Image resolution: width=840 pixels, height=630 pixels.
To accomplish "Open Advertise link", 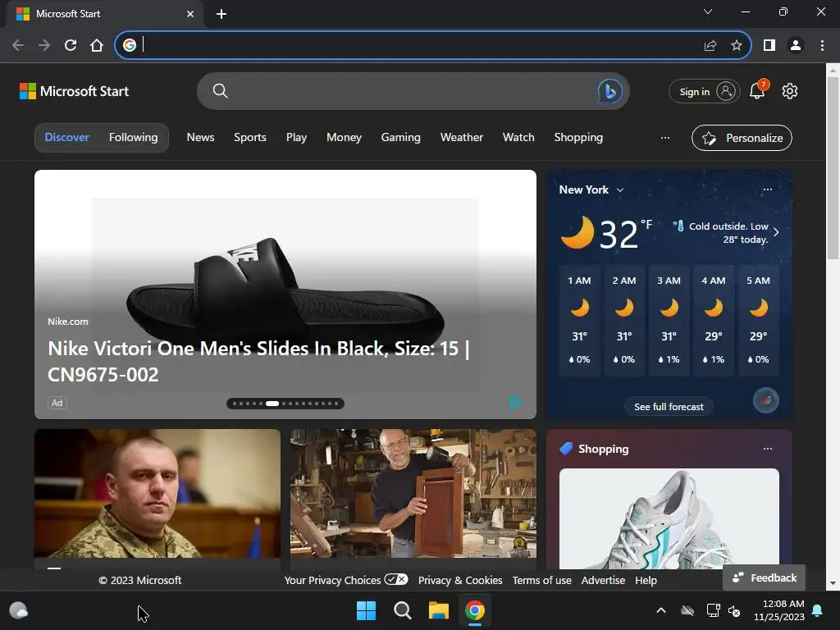I will click(x=603, y=580).
